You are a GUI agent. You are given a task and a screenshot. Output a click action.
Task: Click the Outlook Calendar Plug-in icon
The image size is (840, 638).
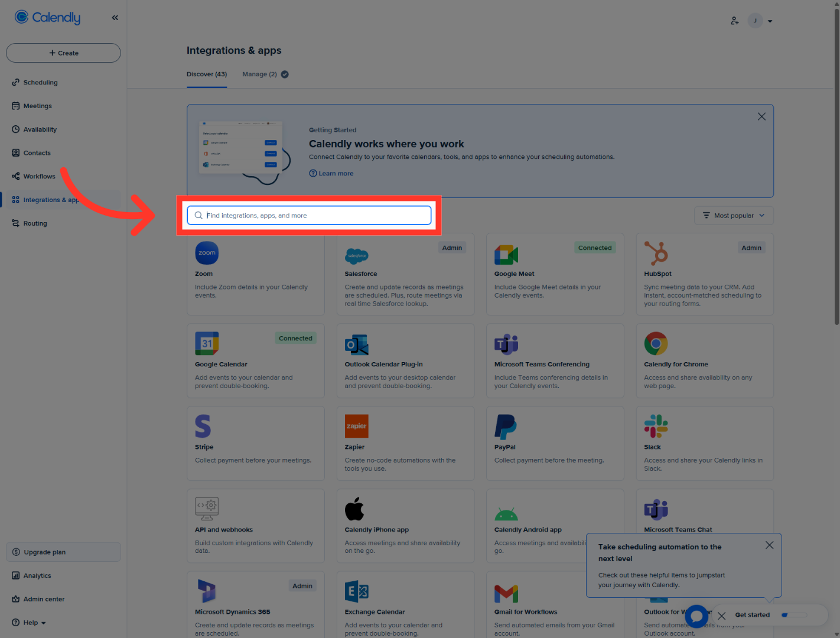coord(356,344)
